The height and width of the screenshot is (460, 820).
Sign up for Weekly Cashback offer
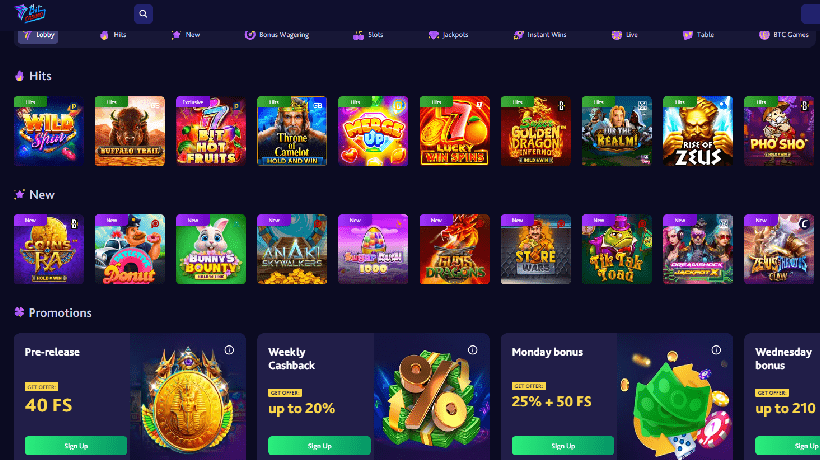click(x=319, y=445)
